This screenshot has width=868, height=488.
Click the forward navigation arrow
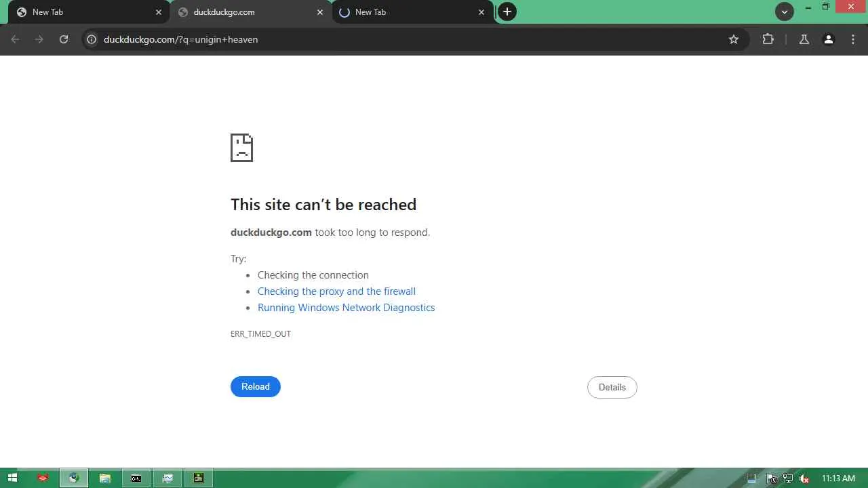click(39, 39)
